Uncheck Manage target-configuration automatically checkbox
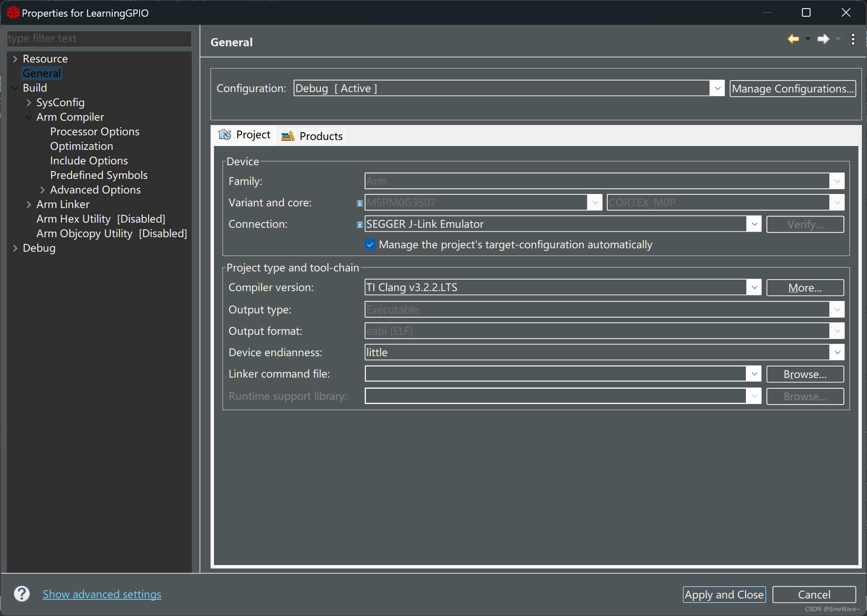Screen dimensions: 867x616 click(370, 244)
